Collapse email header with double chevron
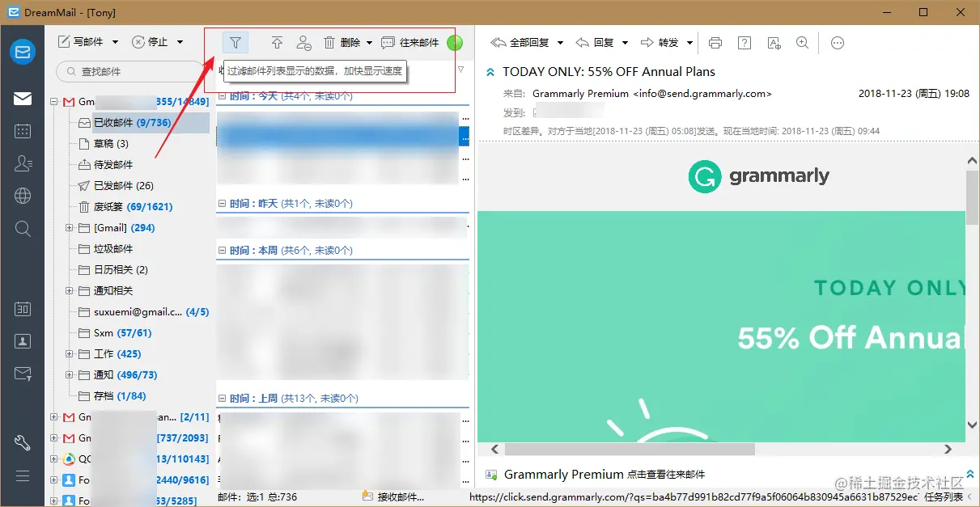This screenshot has width=980, height=507. point(490,72)
